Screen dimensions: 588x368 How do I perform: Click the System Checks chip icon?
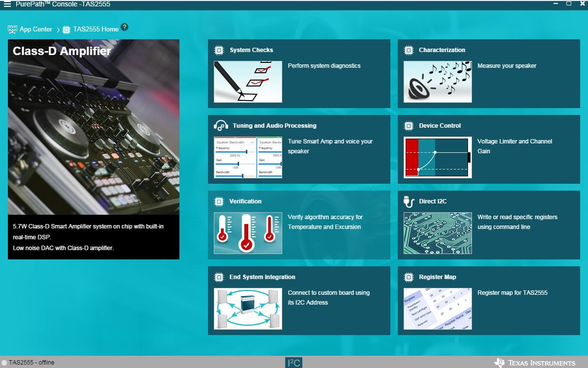(219, 50)
